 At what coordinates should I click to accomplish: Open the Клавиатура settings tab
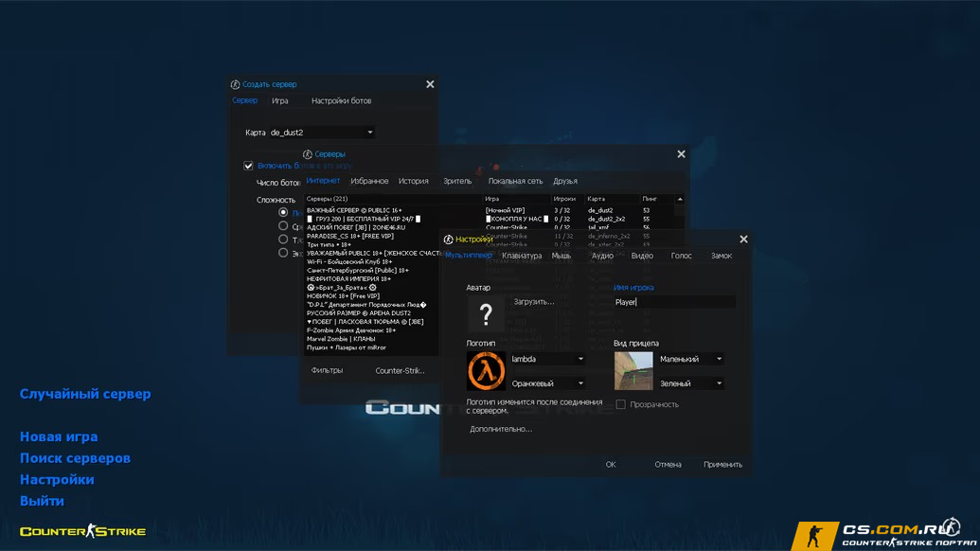[522, 256]
